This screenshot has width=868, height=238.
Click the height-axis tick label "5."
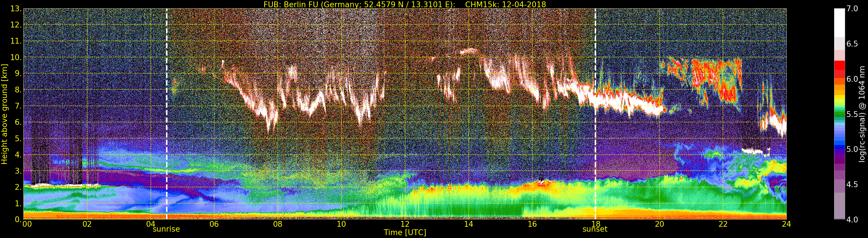(18, 138)
